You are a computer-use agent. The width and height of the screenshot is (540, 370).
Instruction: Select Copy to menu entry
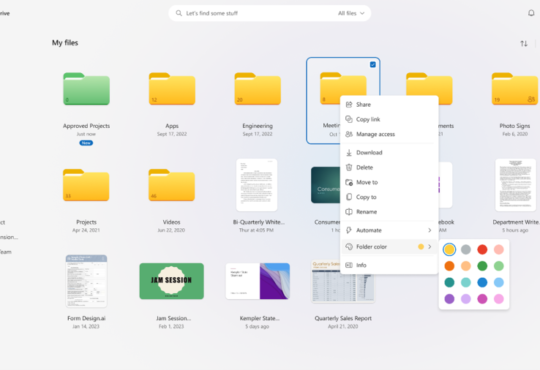[x=389, y=197]
